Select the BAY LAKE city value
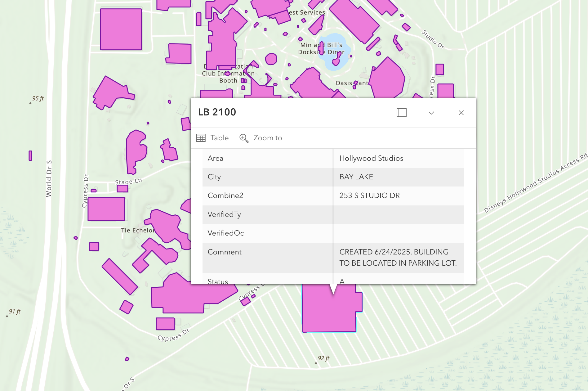Image resolution: width=588 pixels, height=391 pixels. coord(356,177)
